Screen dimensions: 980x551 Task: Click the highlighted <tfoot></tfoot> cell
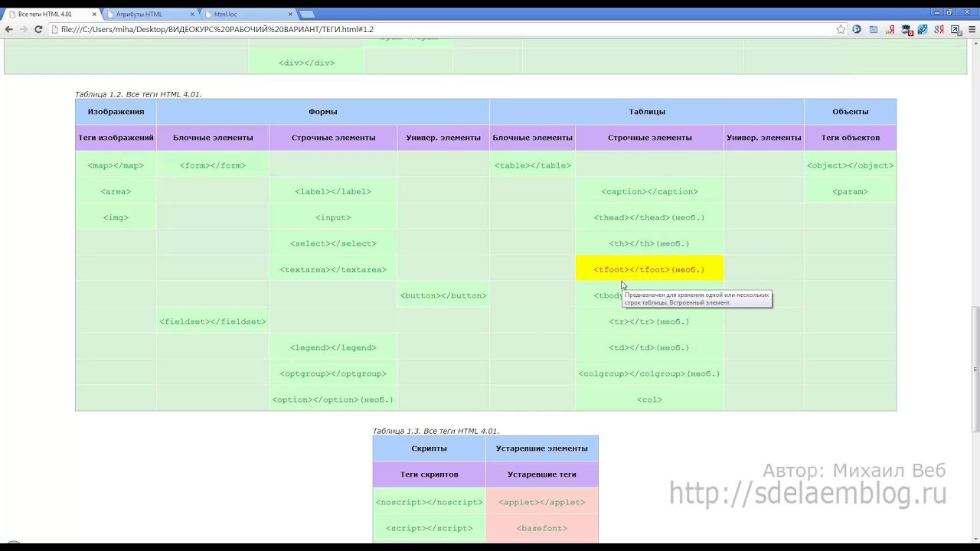point(649,269)
